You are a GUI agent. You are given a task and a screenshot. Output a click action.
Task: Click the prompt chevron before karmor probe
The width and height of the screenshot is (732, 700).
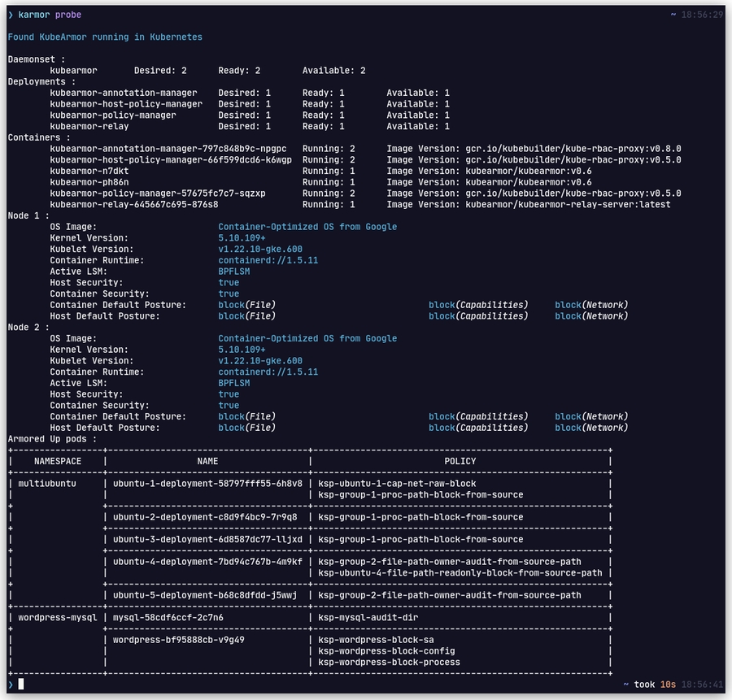coord(11,15)
